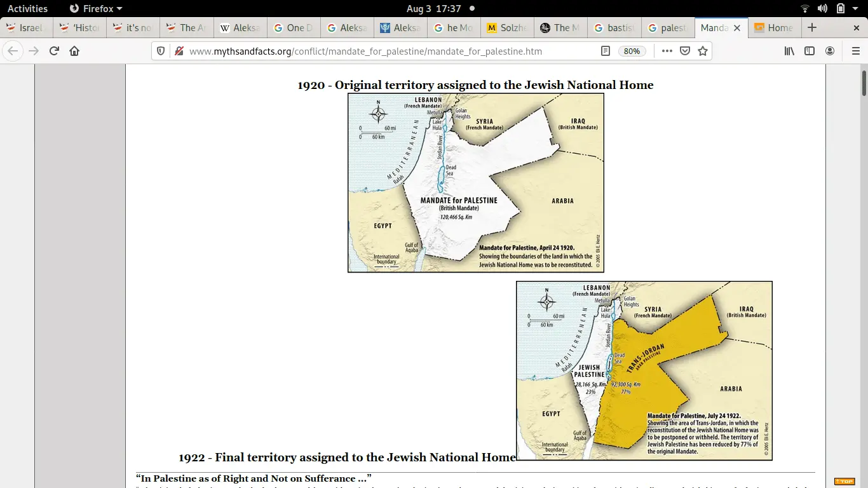Open tracking protection shield info
The height and width of the screenshot is (488, 868).
[x=161, y=51]
